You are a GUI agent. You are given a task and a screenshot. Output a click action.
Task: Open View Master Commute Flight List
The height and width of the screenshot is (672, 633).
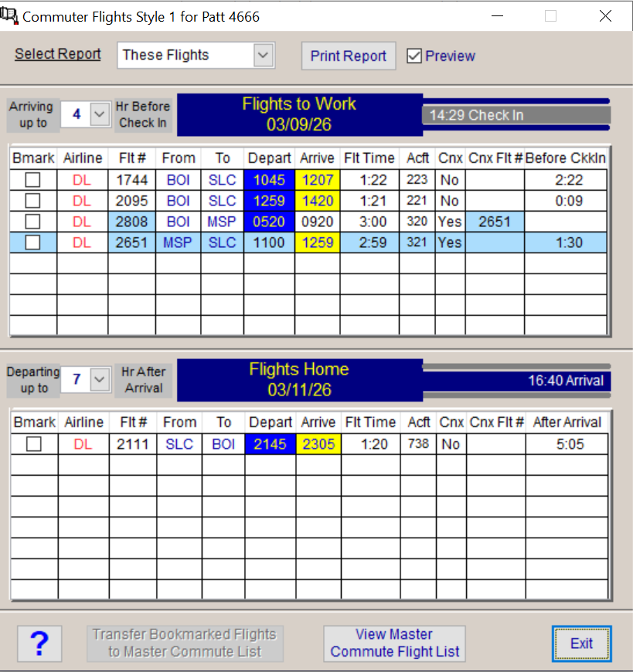tap(394, 643)
